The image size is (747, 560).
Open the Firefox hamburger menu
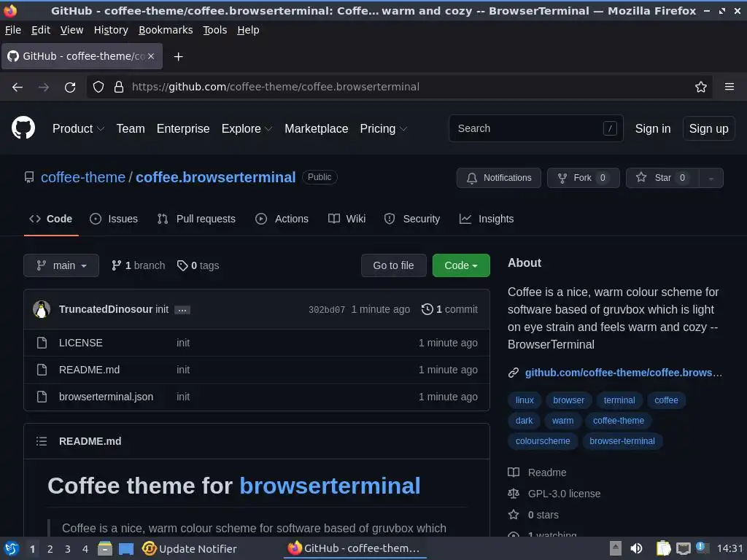(729, 87)
